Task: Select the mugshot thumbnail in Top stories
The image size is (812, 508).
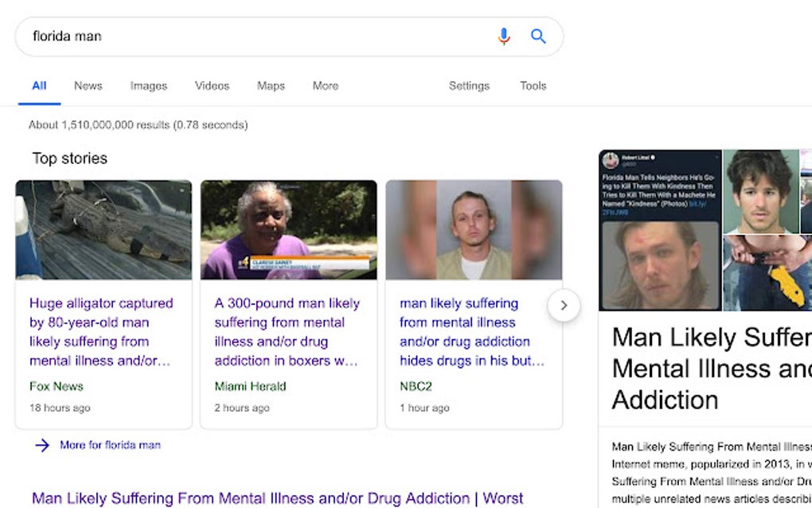Action: (x=474, y=230)
